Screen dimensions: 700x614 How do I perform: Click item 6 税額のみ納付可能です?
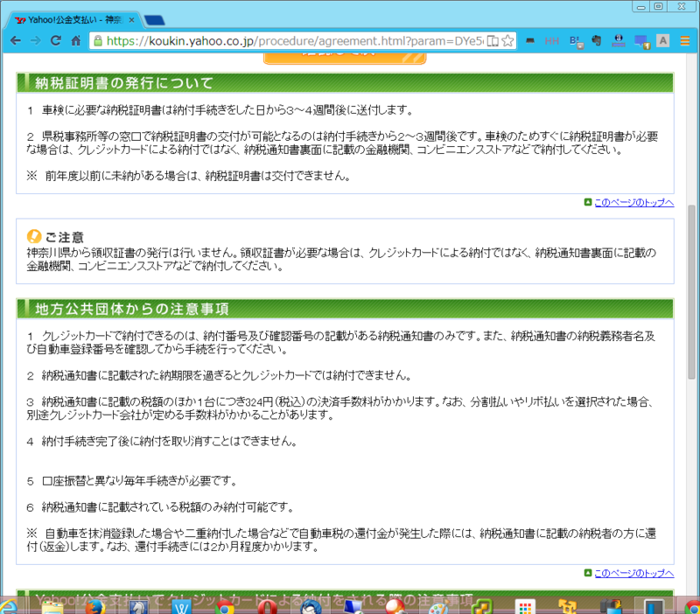click(x=161, y=507)
